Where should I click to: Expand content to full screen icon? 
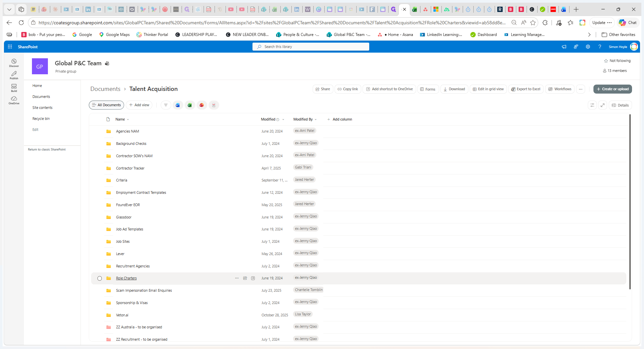[x=602, y=105]
